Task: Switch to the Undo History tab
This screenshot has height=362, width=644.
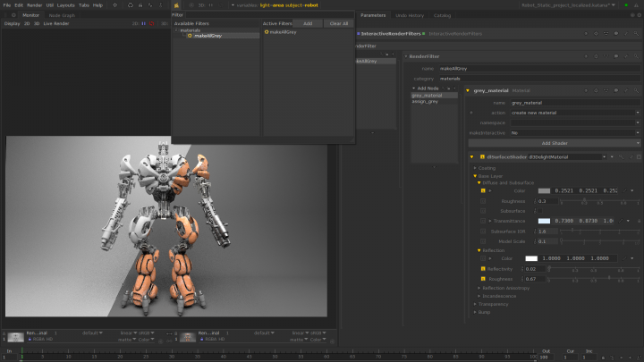Action: click(x=410, y=15)
